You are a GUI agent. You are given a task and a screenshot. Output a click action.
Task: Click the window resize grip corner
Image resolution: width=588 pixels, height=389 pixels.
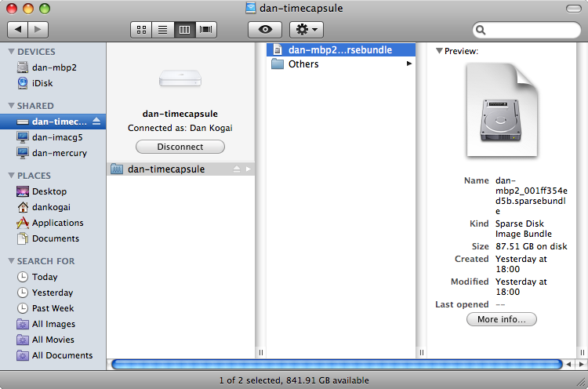tap(582, 383)
